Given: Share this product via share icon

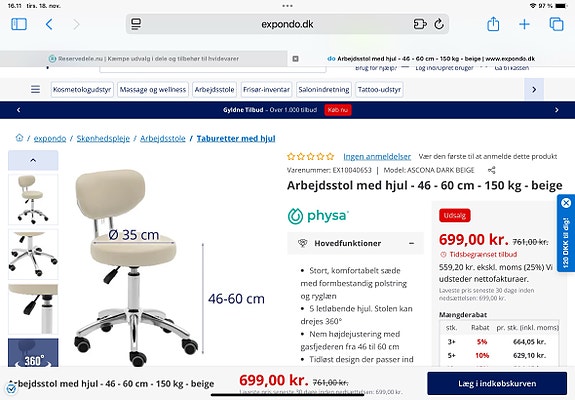Looking at the screenshot, I should pos(492,170).
